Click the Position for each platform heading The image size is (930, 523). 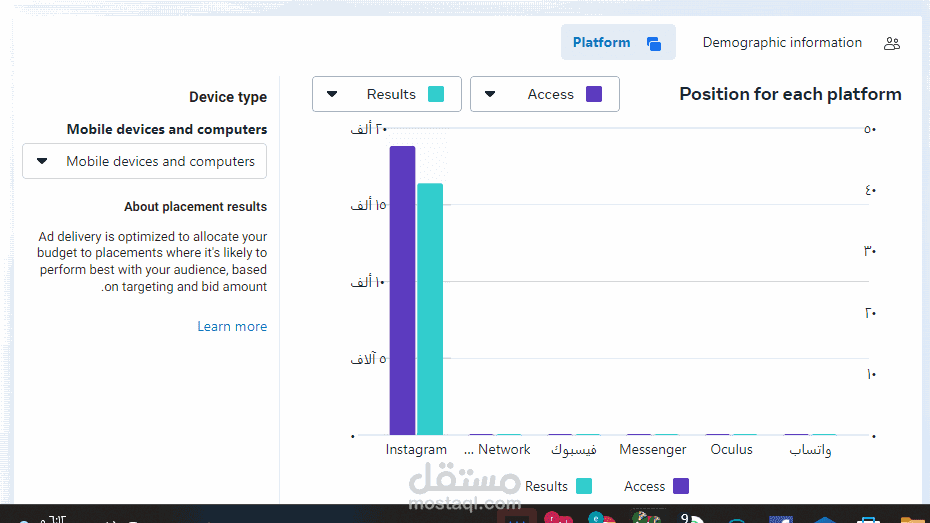pos(790,94)
